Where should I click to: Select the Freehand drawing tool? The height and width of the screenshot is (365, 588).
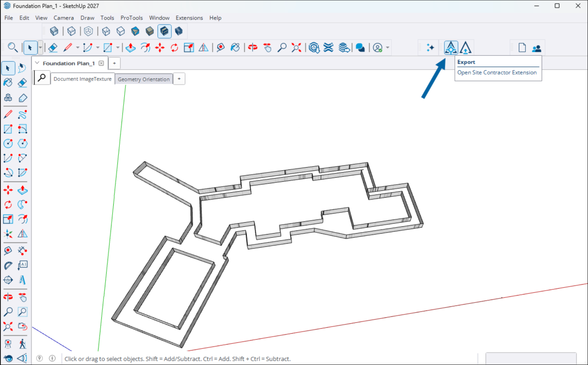tap(22, 114)
